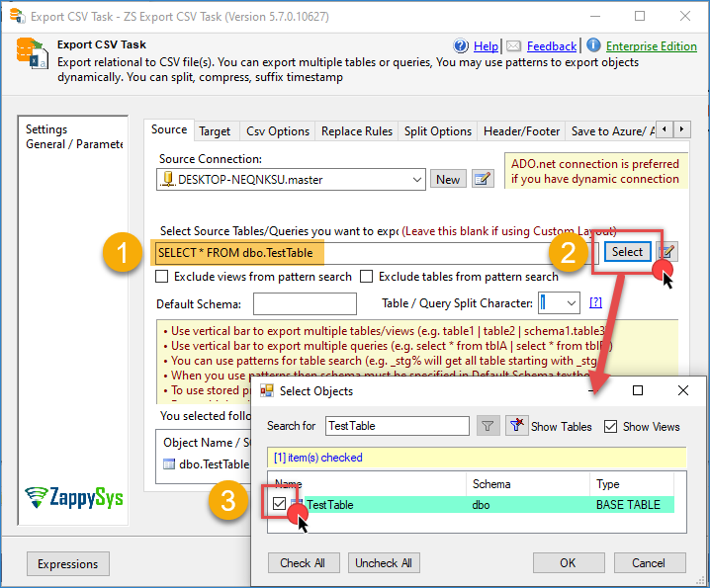This screenshot has height=588, width=710.
Task: Open the Header/Footer tab
Action: click(x=522, y=131)
